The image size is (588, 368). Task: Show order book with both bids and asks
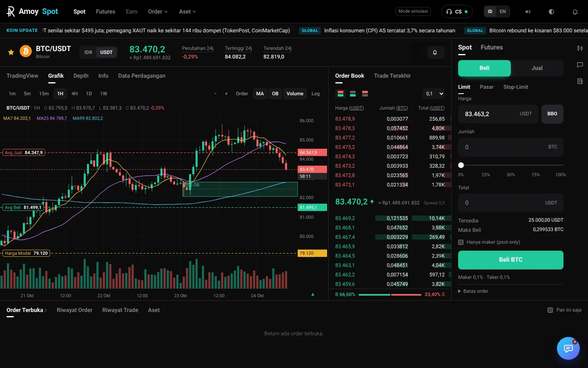tap(340, 94)
